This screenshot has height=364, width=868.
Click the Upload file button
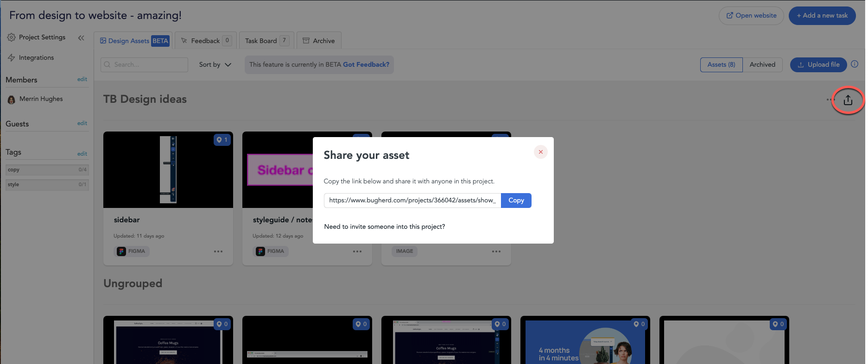pos(818,64)
